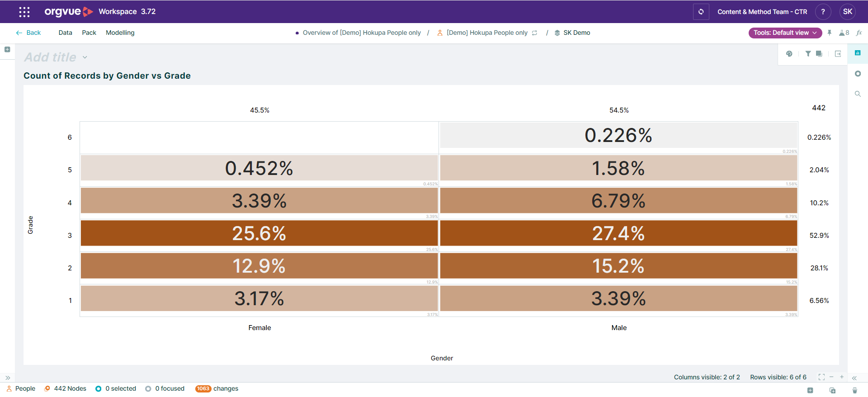Open the Pack menu
Screen dimensions: 868x397
89,33
